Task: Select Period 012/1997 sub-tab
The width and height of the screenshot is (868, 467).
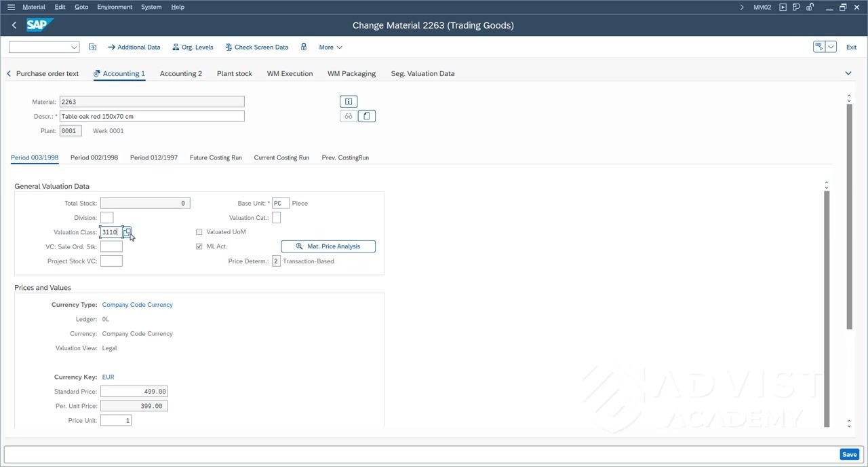Action: click(x=154, y=157)
